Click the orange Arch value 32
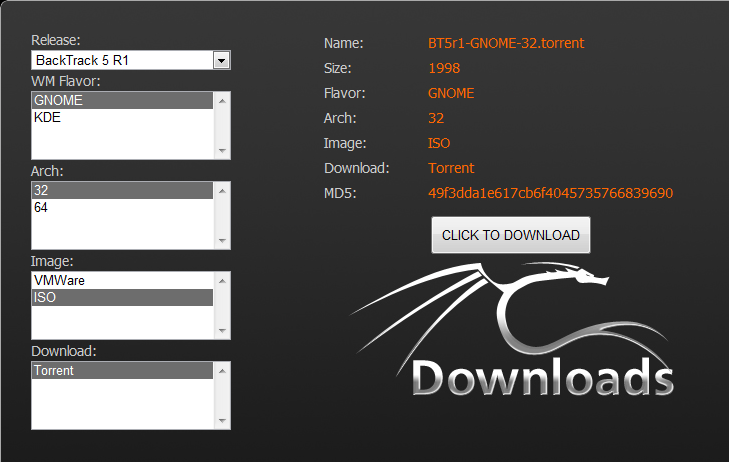This screenshot has height=462, width=729. pos(436,118)
